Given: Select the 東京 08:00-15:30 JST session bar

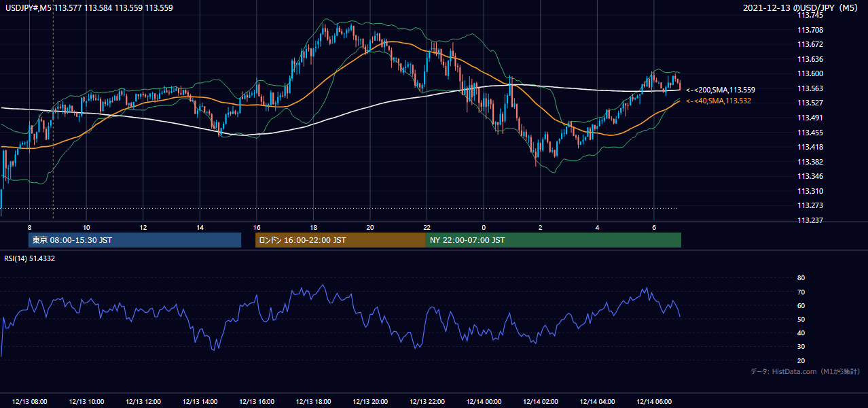Looking at the screenshot, I should pyautogui.click(x=134, y=240).
